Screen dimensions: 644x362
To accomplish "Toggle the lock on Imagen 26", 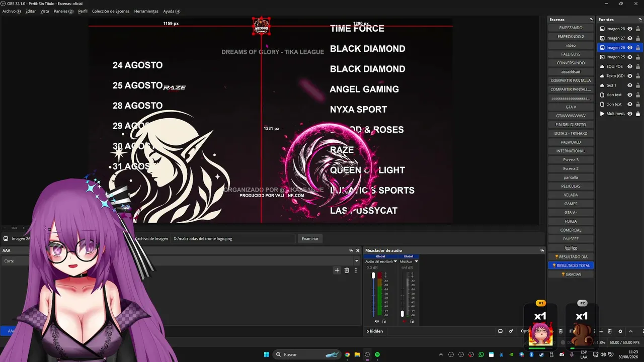I will (638, 48).
